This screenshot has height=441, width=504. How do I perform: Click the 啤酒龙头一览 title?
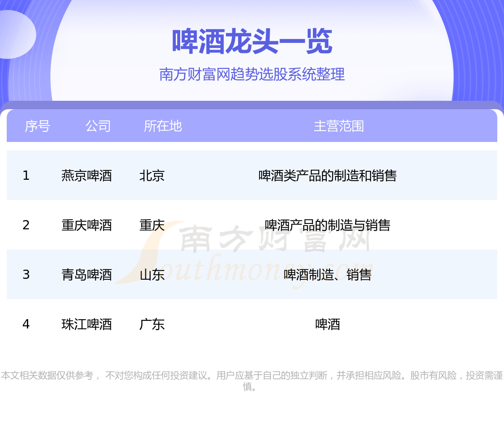[252, 42]
